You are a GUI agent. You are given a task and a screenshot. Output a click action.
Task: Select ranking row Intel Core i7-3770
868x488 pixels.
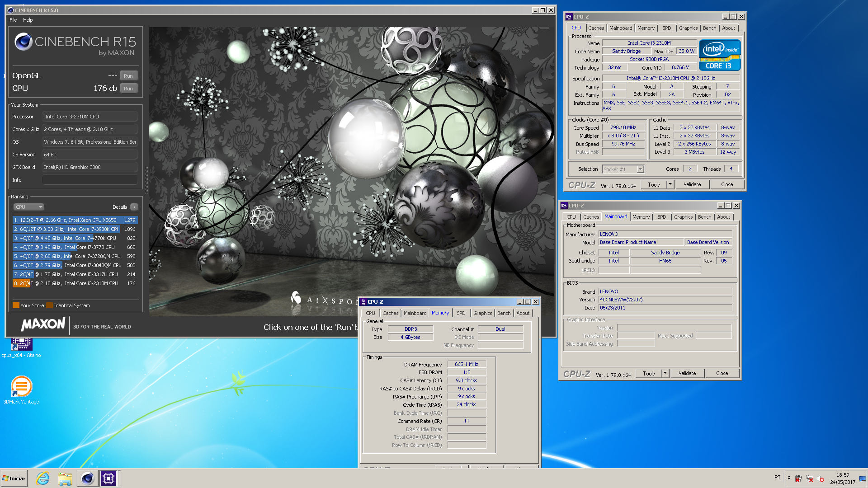pyautogui.click(x=75, y=247)
